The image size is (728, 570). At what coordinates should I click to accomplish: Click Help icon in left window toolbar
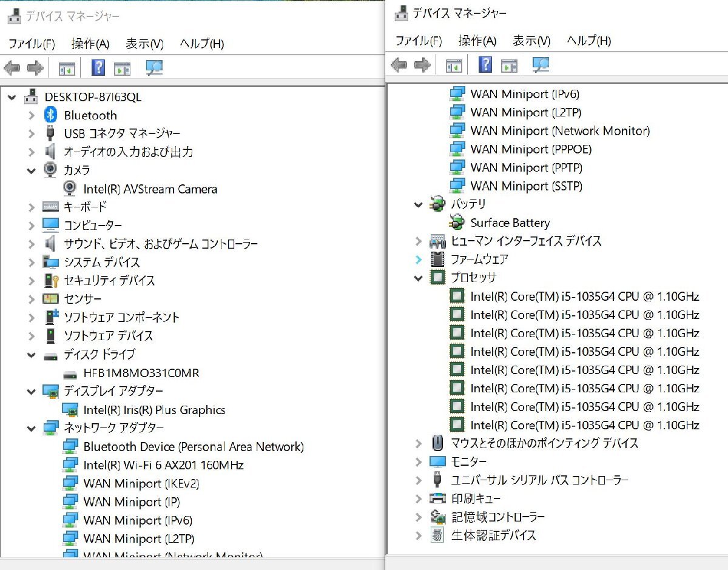[x=98, y=67]
